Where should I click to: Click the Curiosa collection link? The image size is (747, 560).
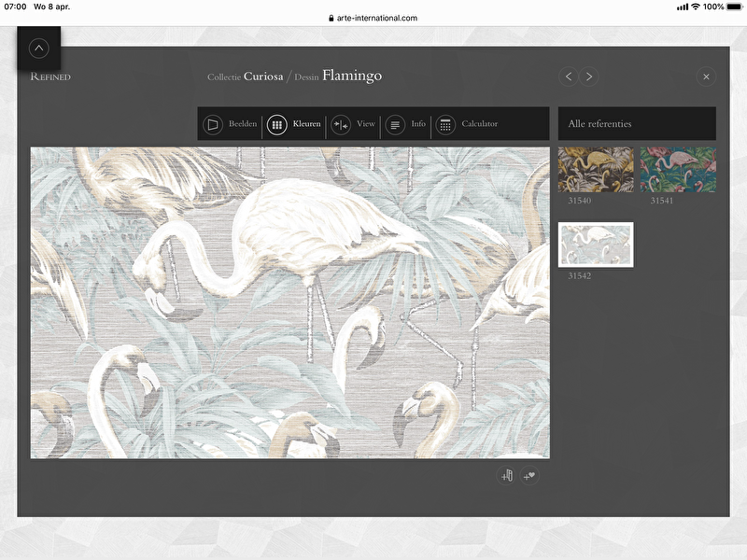coord(263,77)
